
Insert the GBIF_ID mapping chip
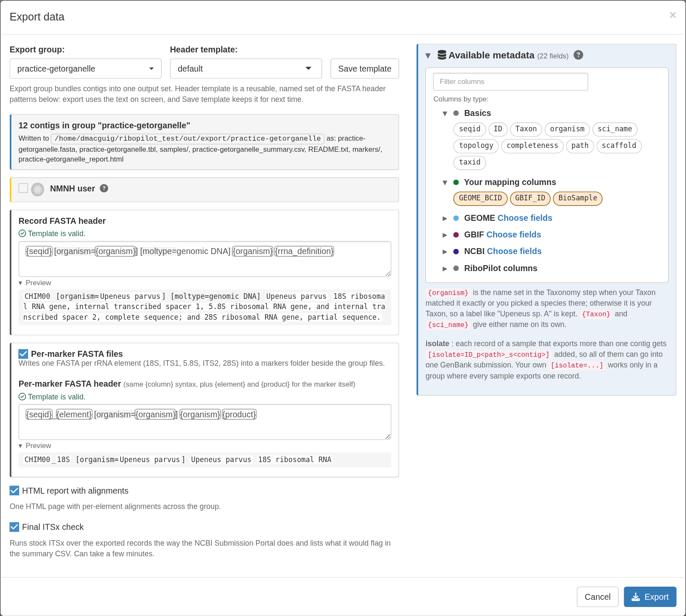coord(530,198)
